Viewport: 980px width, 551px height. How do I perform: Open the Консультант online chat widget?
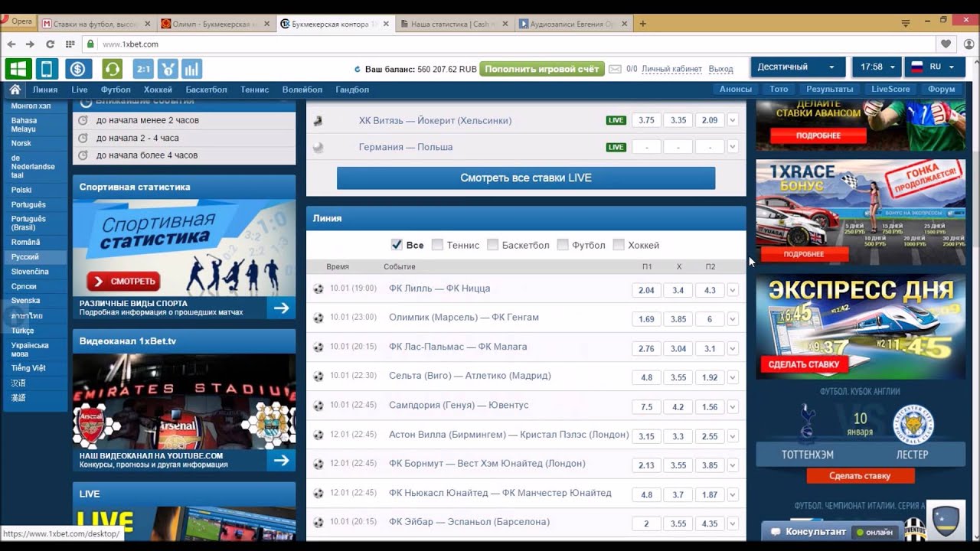(833, 531)
